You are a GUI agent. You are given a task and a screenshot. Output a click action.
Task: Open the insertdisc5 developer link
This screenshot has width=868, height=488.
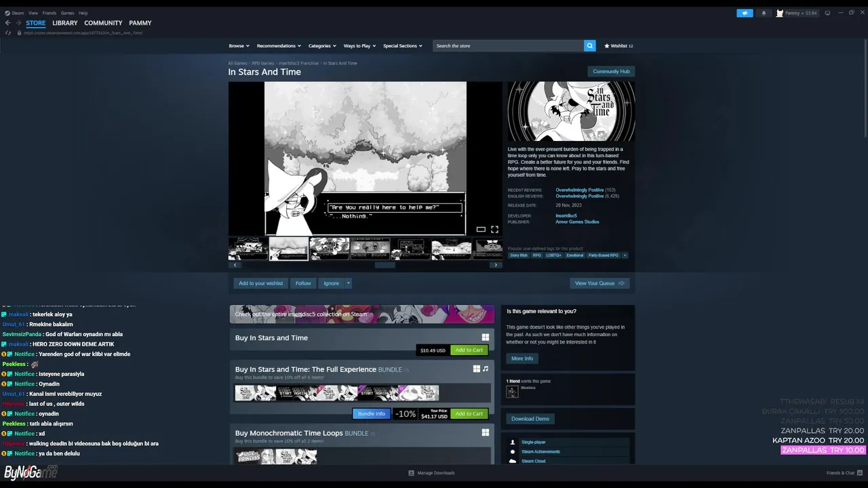(566, 216)
